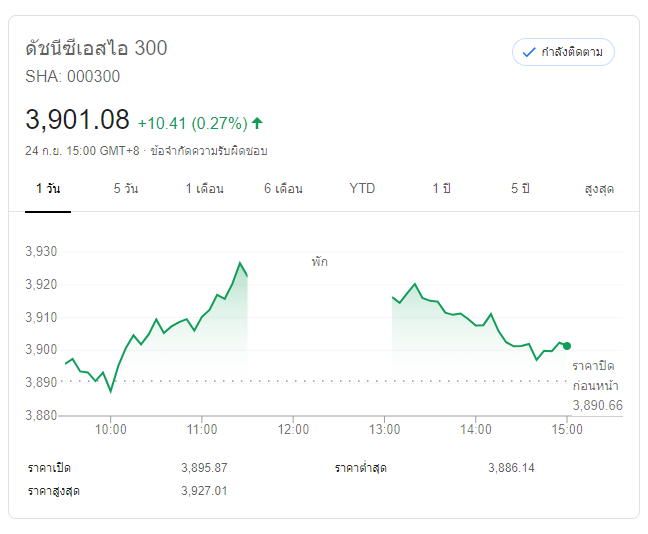Click the ราคาปิดก่อนหน้า previous close label
This screenshot has height=534, width=648.
596,376
